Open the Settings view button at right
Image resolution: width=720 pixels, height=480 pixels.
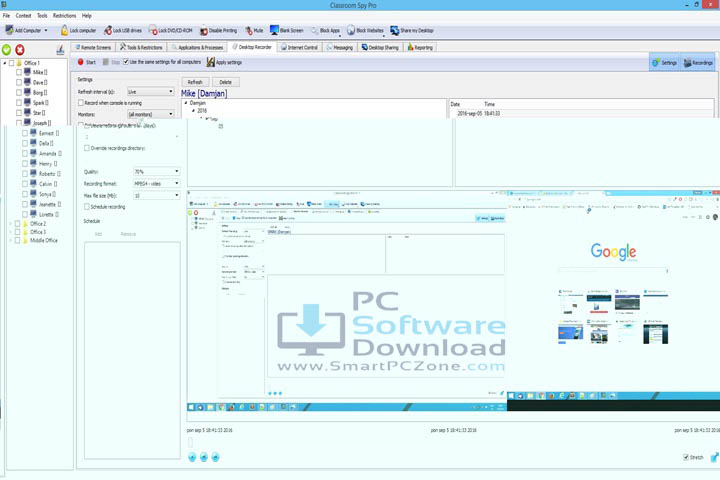[664, 62]
